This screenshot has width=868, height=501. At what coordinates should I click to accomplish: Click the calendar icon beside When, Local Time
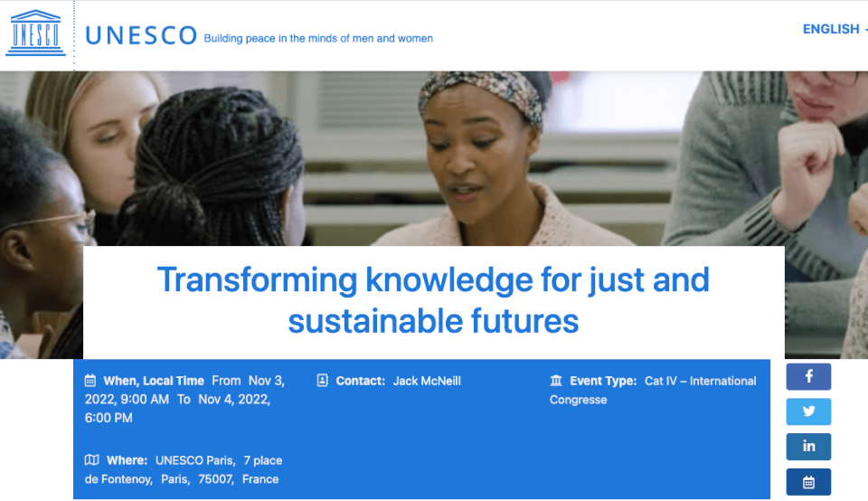(x=90, y=381)
